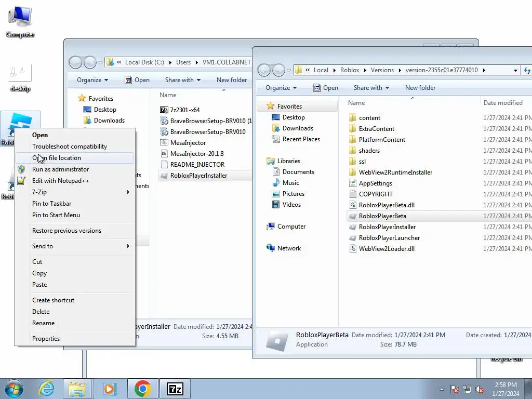Select the COPYRIGHT file
532x399 pixels.
[x=370, y=194]
